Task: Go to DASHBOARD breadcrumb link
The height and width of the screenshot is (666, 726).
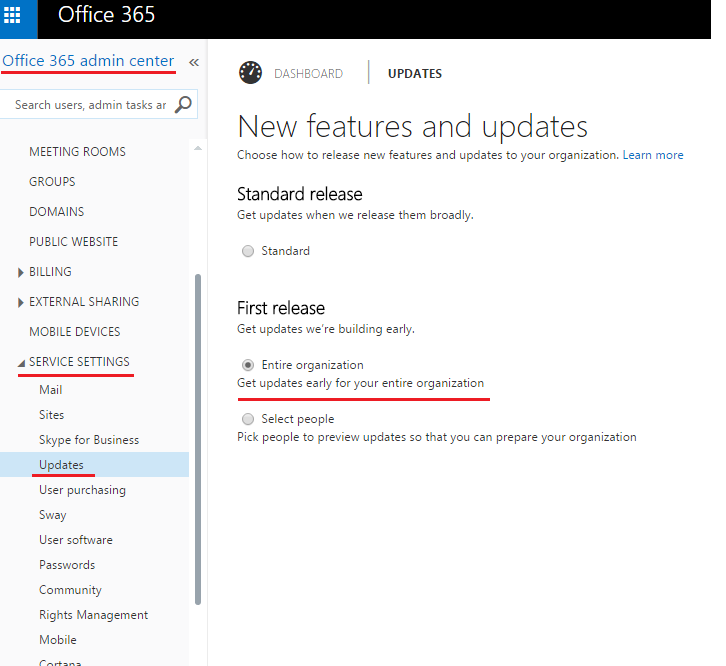Action: click(x=308, y=74)
